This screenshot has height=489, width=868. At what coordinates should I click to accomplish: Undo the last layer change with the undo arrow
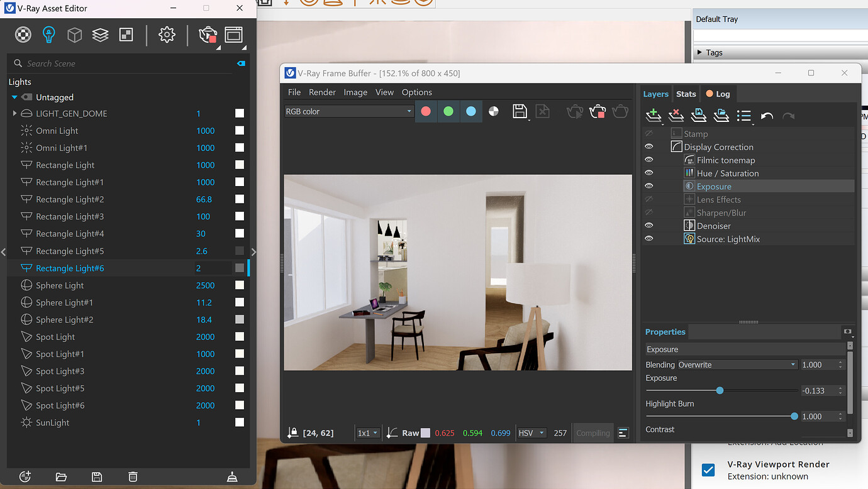point(766,116)
